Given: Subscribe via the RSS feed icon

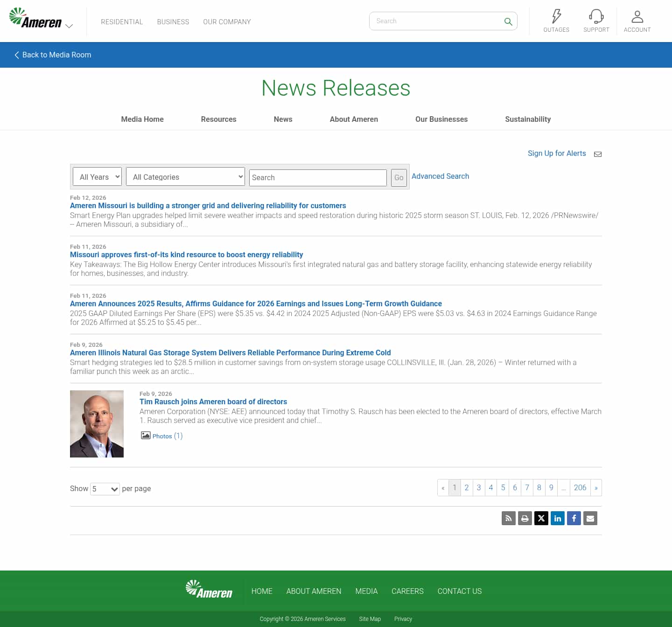Looking at the screenshot, I should point(508,518).
